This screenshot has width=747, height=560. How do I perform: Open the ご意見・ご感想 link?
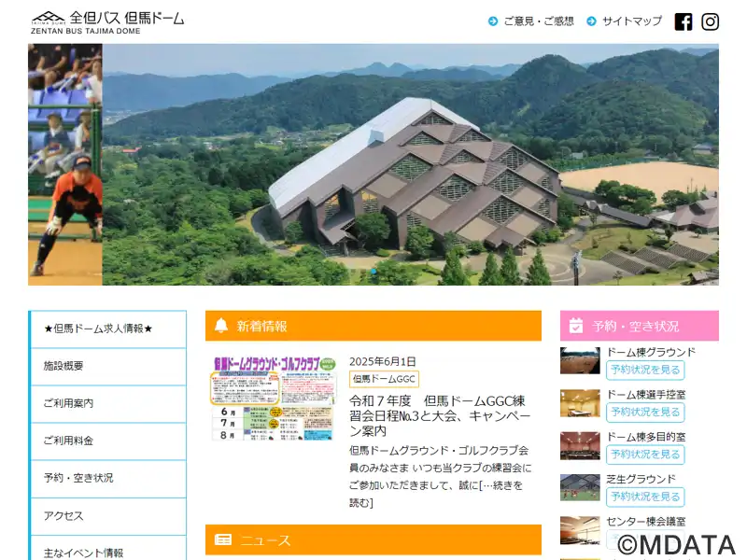tap(539, 21)
